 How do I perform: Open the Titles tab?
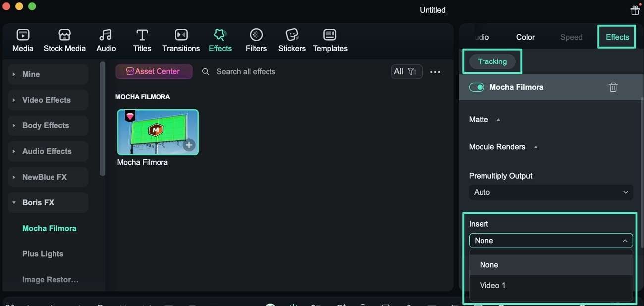142,41
